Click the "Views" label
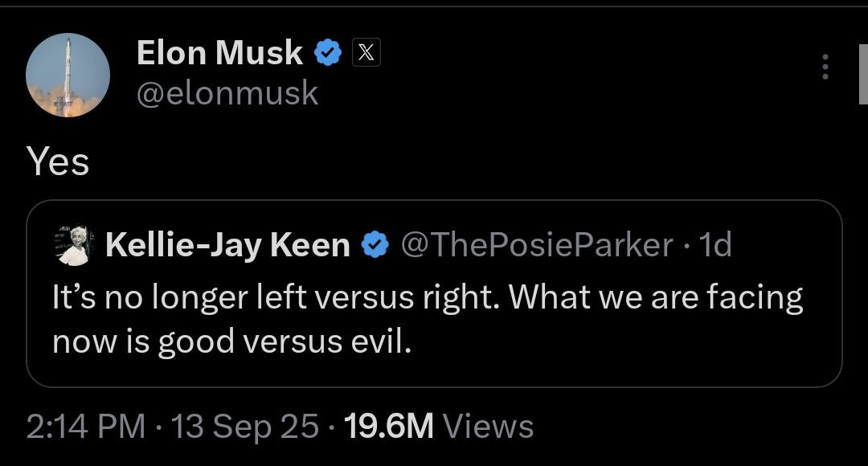868x466 pixels. [x=488, y=426]
